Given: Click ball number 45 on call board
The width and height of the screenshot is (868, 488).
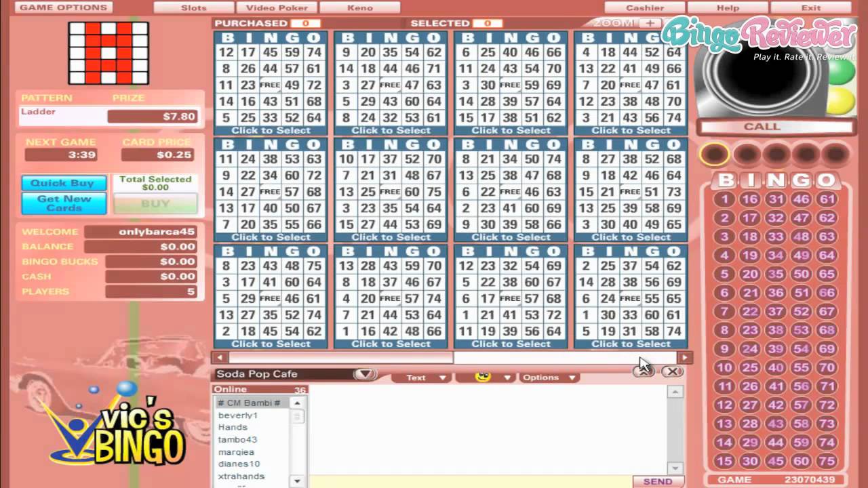Looking at the screenshot, I should pos(775,461).
